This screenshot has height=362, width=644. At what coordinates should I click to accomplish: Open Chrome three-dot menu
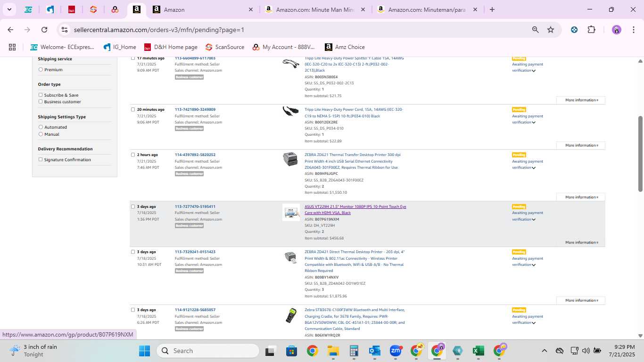coord(633,30)
